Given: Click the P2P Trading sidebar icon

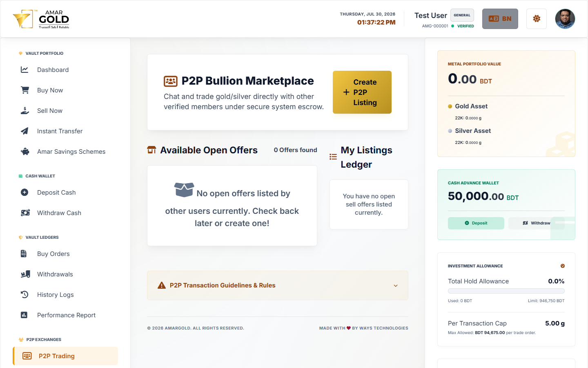Looking at the screenshot, I should tap(27, 356).
